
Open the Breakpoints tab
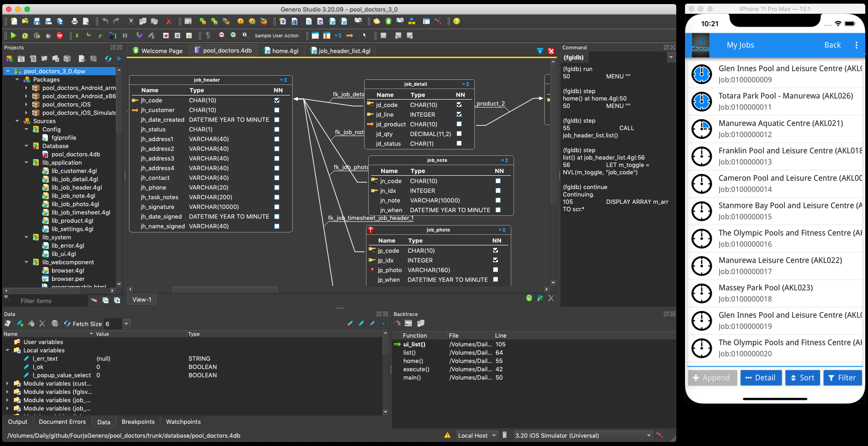[x=138, y=422]
